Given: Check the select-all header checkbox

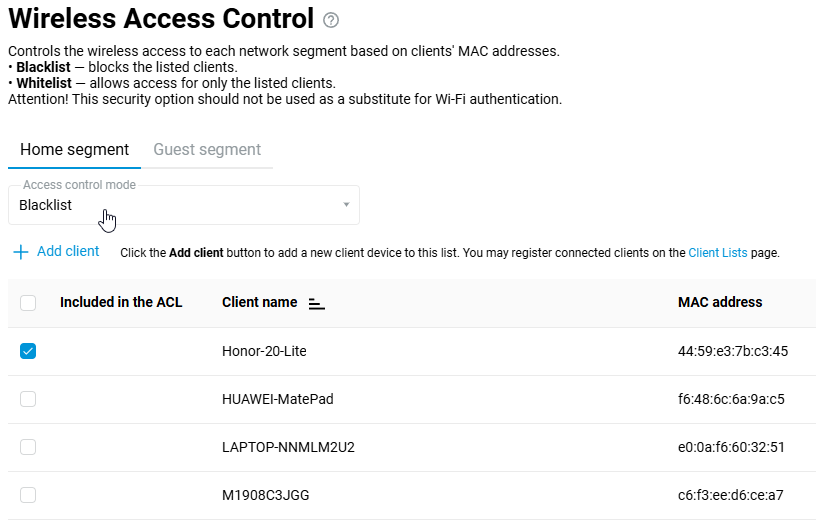Looking at the screenshot, I should tap(28, 303).
